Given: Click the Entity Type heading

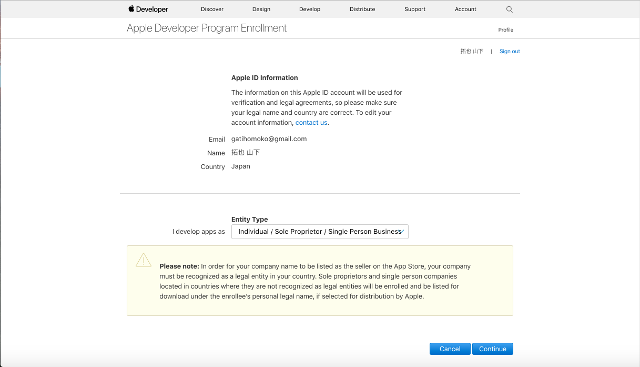Looking at the screenshot, I should click(249, 219).
